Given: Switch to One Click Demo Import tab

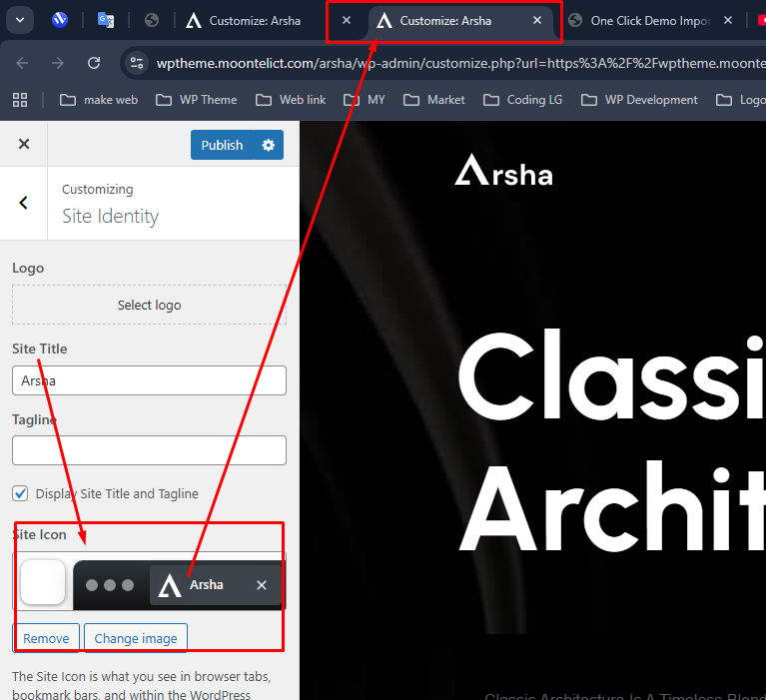Looking at the screenshot, I should tap(640, 21).
